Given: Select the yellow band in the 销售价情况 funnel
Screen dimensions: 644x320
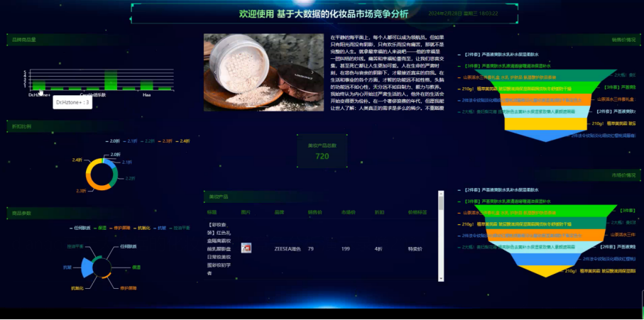Looking at the screenshot, I should pos(545,123).
